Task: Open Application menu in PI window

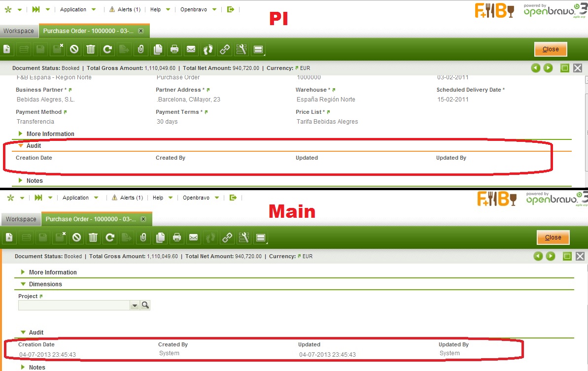Action: coord(77,9)
